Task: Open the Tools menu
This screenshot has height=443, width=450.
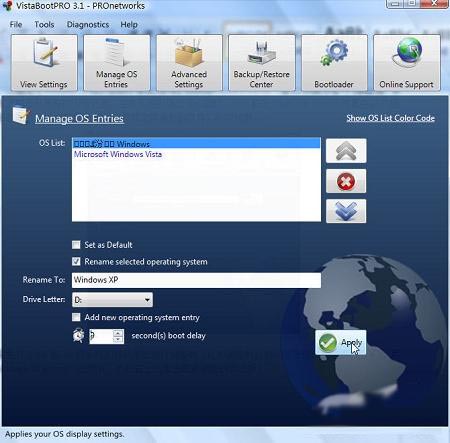Action: point(44,25)
